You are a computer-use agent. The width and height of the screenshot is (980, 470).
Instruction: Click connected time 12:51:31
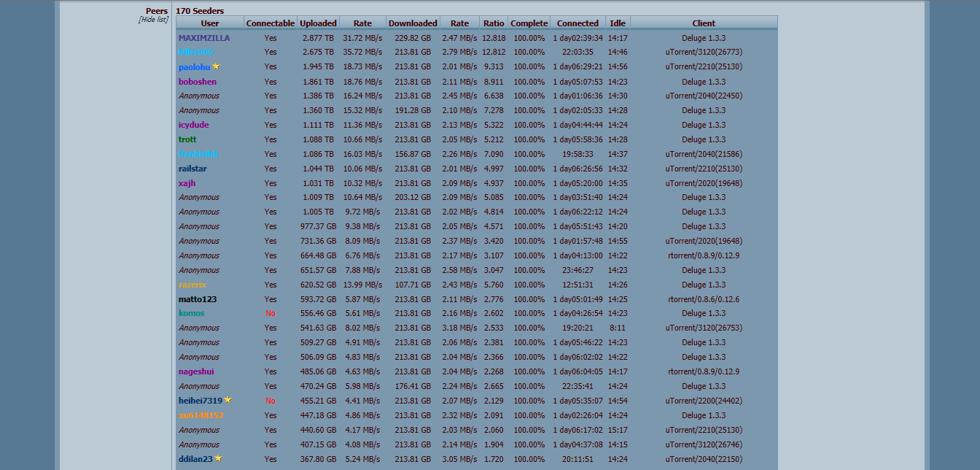click(x=577, y=285)
